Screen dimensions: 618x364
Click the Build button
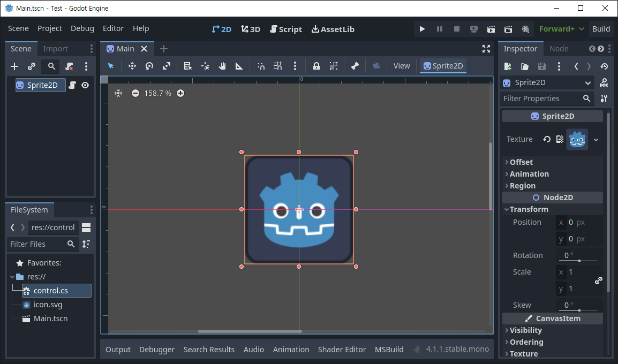[x=601, y=29]
